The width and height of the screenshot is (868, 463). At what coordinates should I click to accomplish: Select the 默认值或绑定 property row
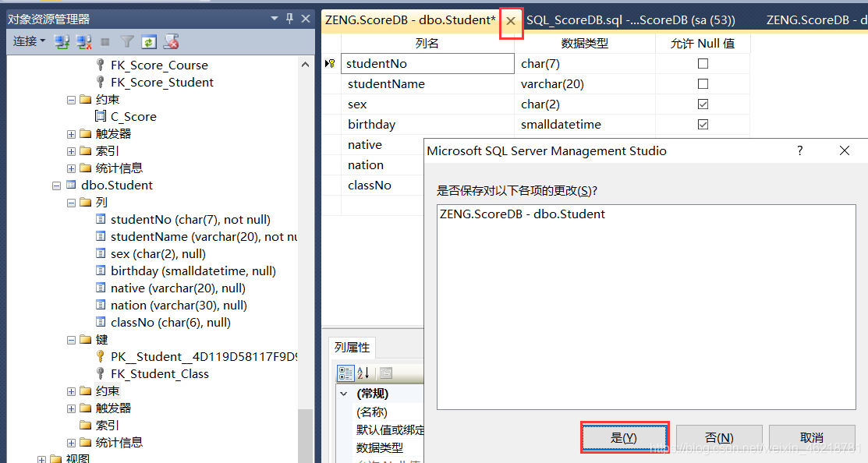pyautogui.click(x=389, y=429)
